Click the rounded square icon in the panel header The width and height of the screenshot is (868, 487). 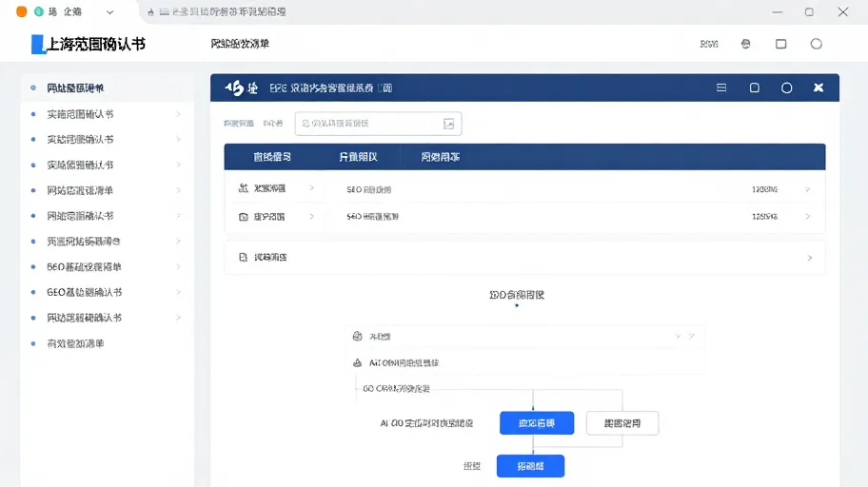point(754,88)
